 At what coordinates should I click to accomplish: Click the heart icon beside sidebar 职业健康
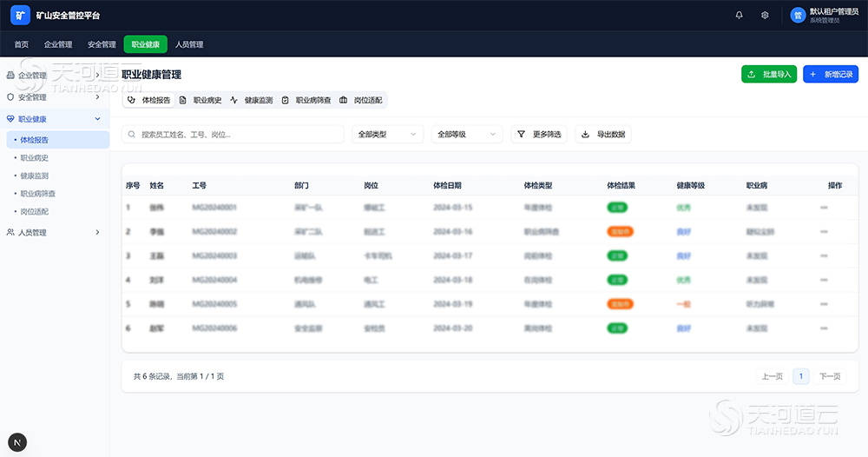[10, 118]
